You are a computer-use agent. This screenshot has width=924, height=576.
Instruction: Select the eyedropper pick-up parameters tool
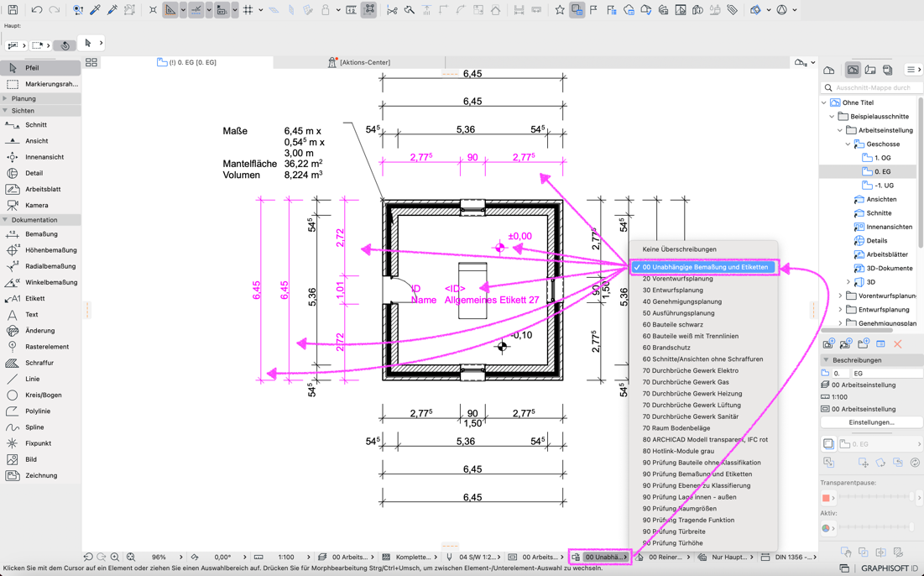point(95,10)
